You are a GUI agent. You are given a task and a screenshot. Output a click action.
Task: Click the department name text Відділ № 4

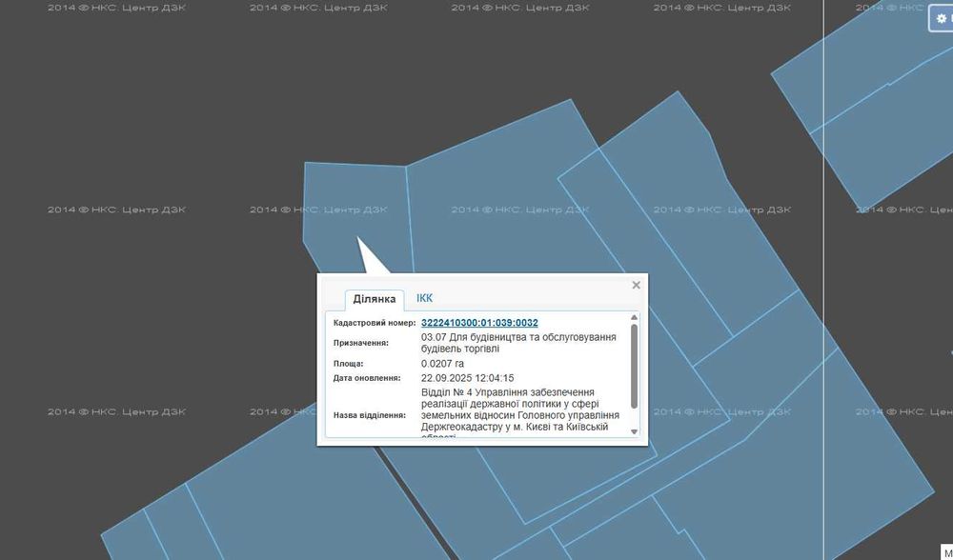(x=520, y=413)
